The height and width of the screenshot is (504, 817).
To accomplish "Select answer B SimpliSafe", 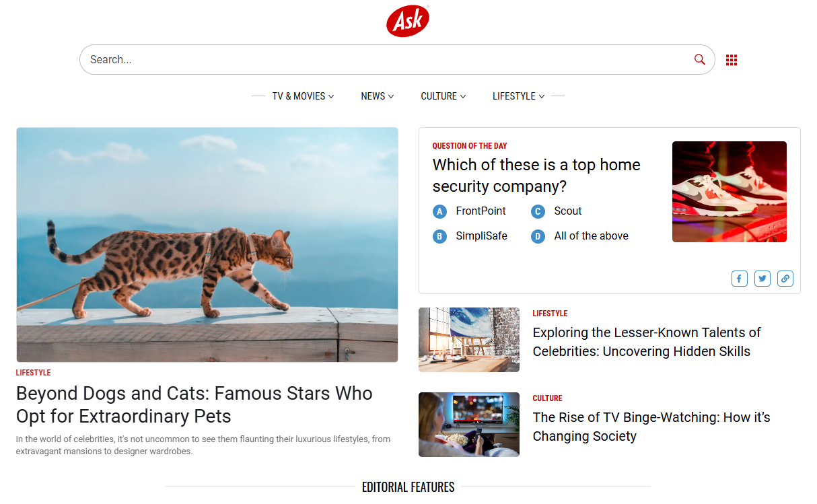I will click(470, 236).
